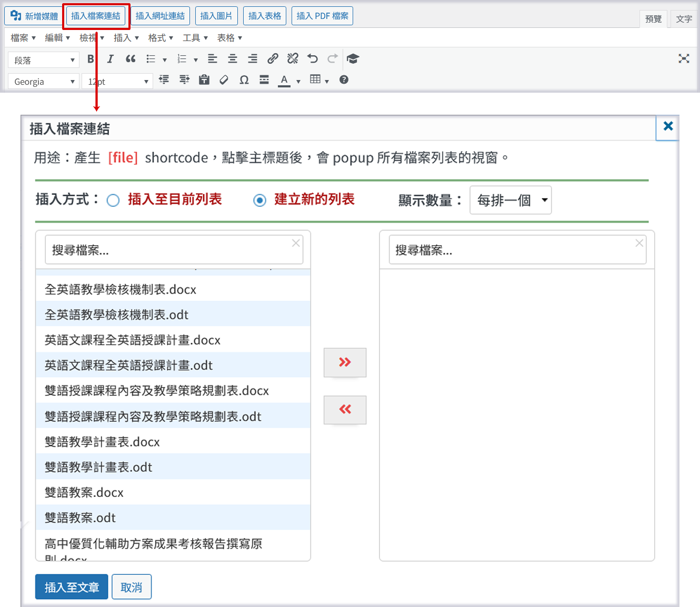Select 雙語教案.docx in the file list

[84, 493]
